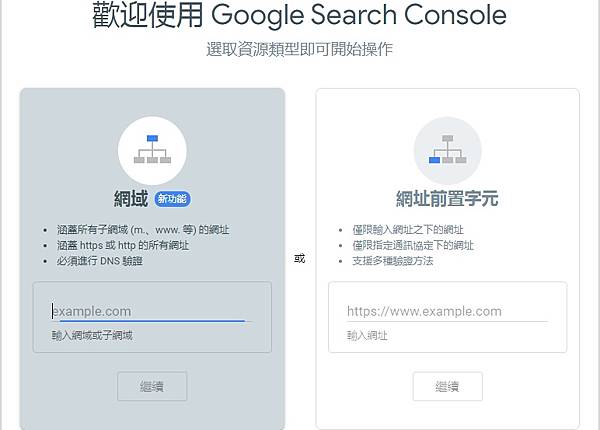Click bullet text 涵蓋所有子網域 (m.、www. 等) 的網址
The width and height of the screenshot is (600, 430).
(x=143, y=230)
